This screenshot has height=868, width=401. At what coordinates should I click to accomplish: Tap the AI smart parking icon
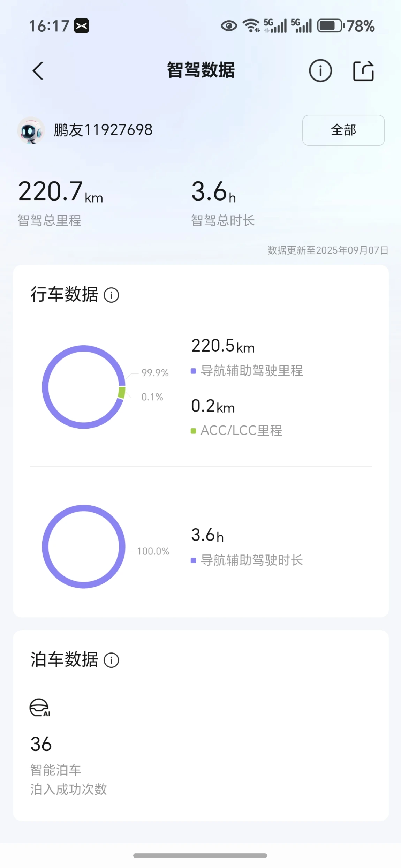pos(39,708)
